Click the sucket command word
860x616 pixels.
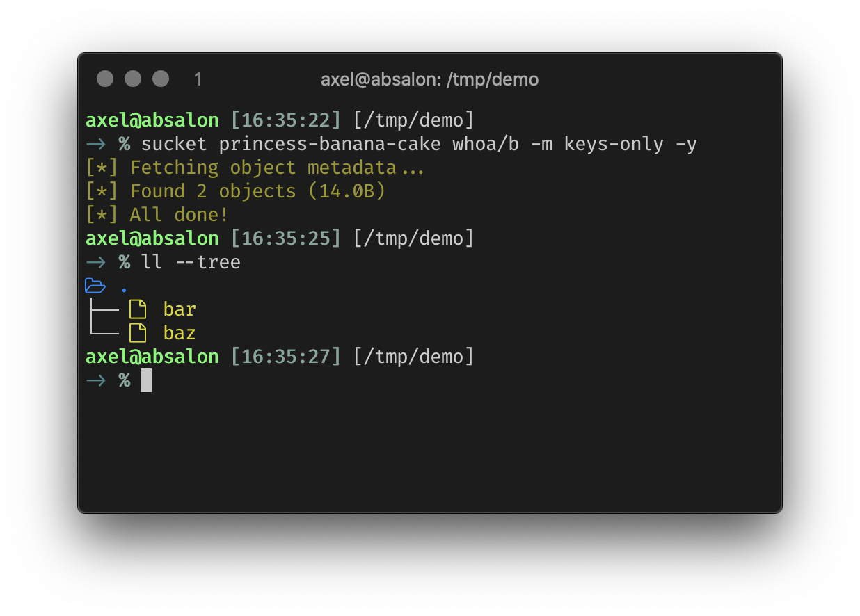[174, 144]
